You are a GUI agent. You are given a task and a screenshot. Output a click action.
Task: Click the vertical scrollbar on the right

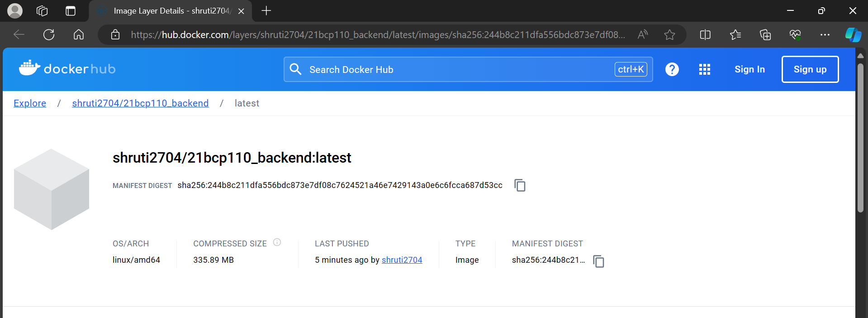(x=861, y=136)
